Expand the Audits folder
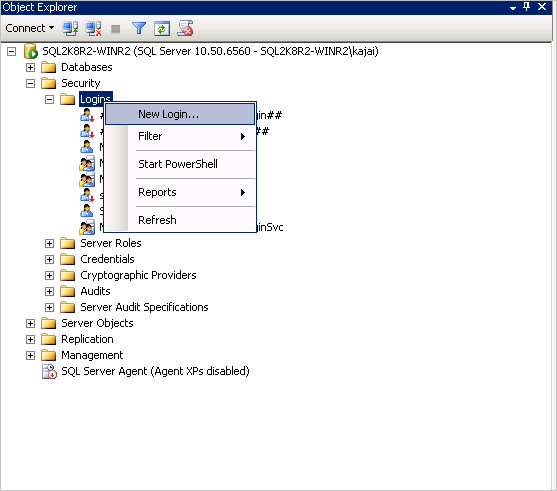Viewport: 557px width, 491px height. click(49, 291)
